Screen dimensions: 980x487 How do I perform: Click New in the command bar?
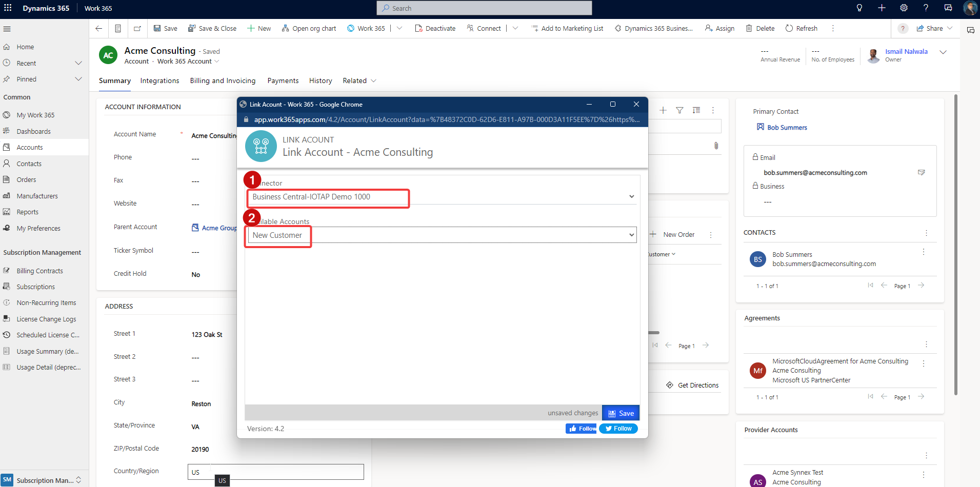(259, 29)
